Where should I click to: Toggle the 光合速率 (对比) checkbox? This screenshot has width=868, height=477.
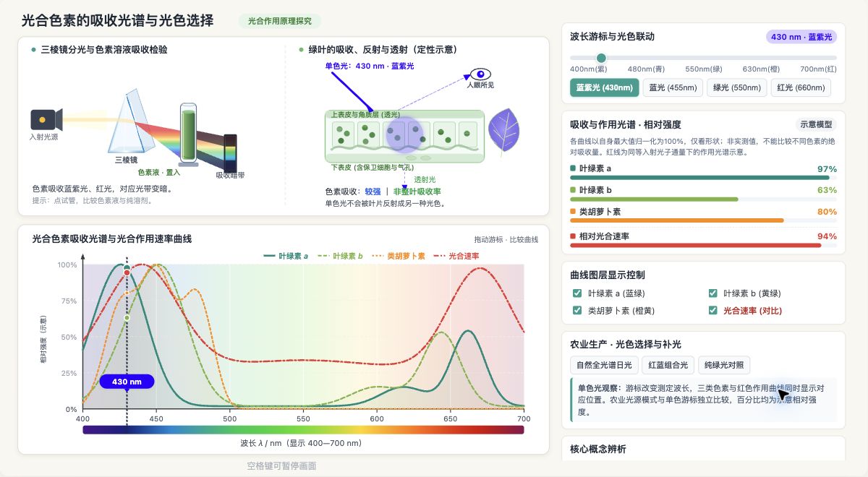click(x=712, y=311)
